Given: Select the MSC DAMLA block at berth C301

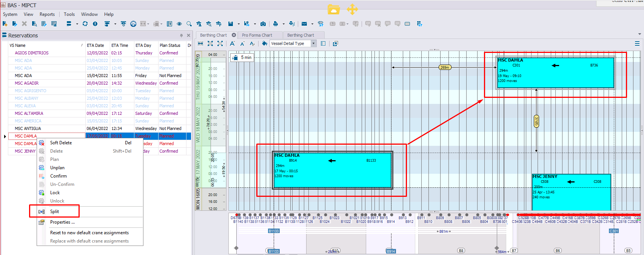Looking at the screenshot, I should point(556,73).
